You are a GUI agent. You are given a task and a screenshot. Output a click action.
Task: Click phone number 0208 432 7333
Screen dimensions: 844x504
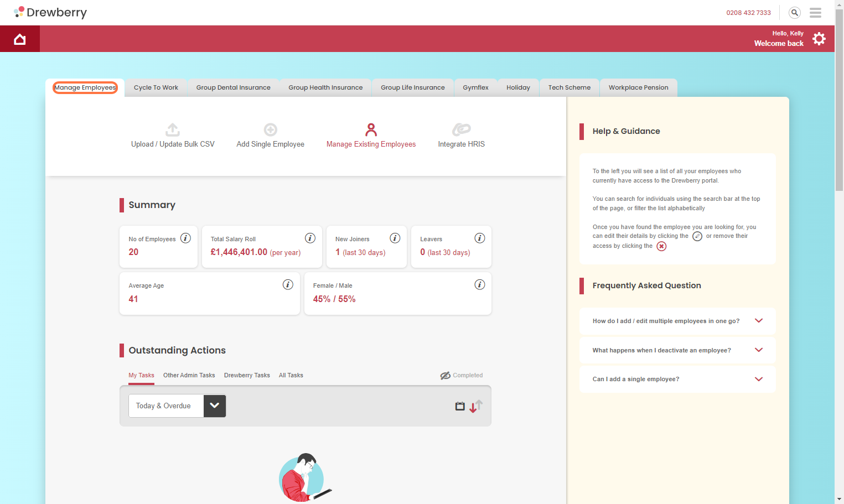[x=749, y=13]
